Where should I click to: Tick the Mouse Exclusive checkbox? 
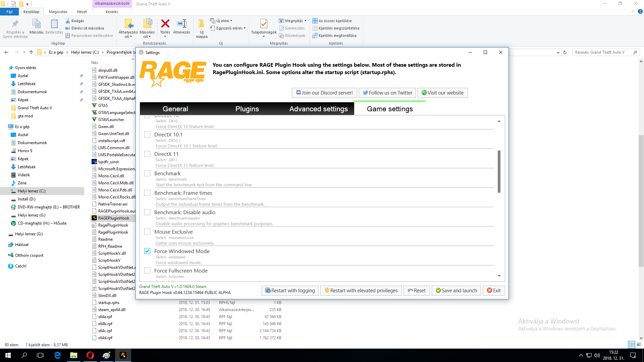point(147,232)
